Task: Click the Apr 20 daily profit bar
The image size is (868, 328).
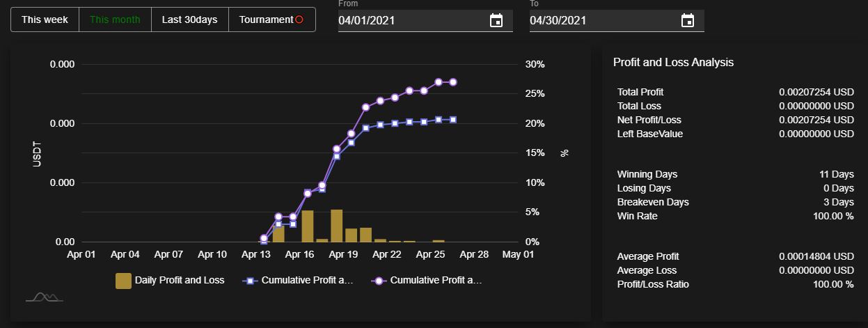Action: point(365,235)
